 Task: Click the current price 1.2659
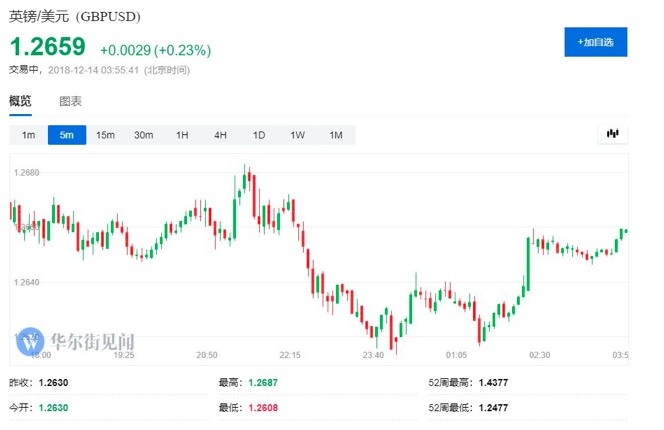coord(48,47)
